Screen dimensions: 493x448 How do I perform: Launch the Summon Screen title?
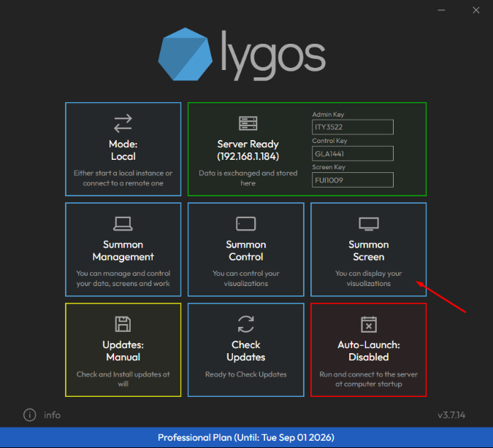(369, 251)
